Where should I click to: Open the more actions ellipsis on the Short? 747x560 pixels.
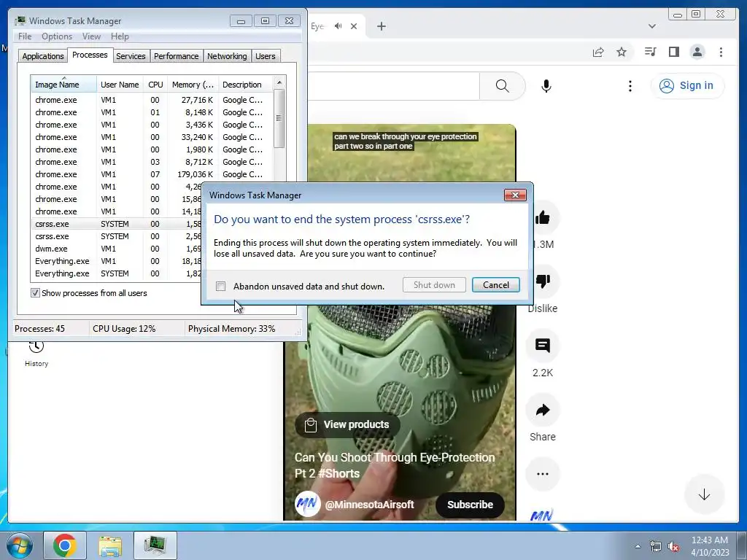coord(543,474)
